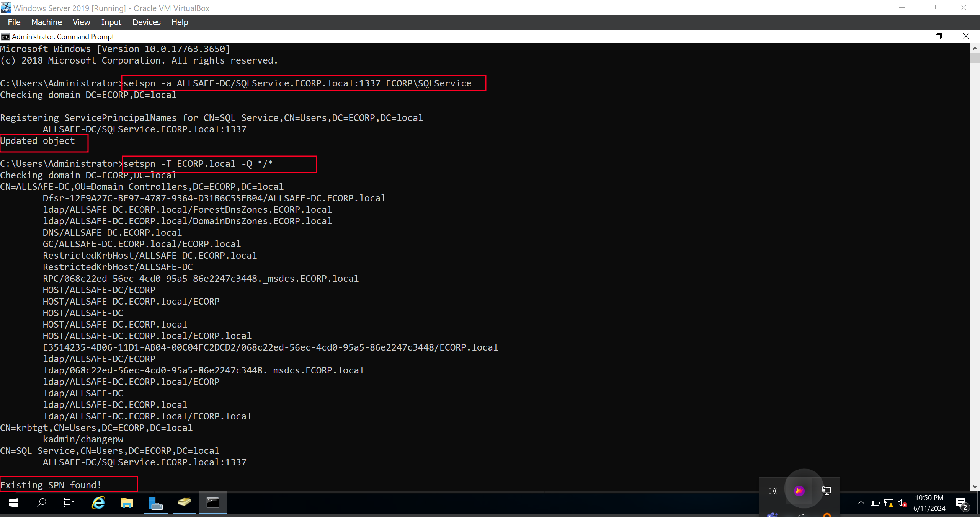Viewport: 980px width, 517px height.
Task: Click the 'kadmin/changepw' line
Action: click(83, 439)
